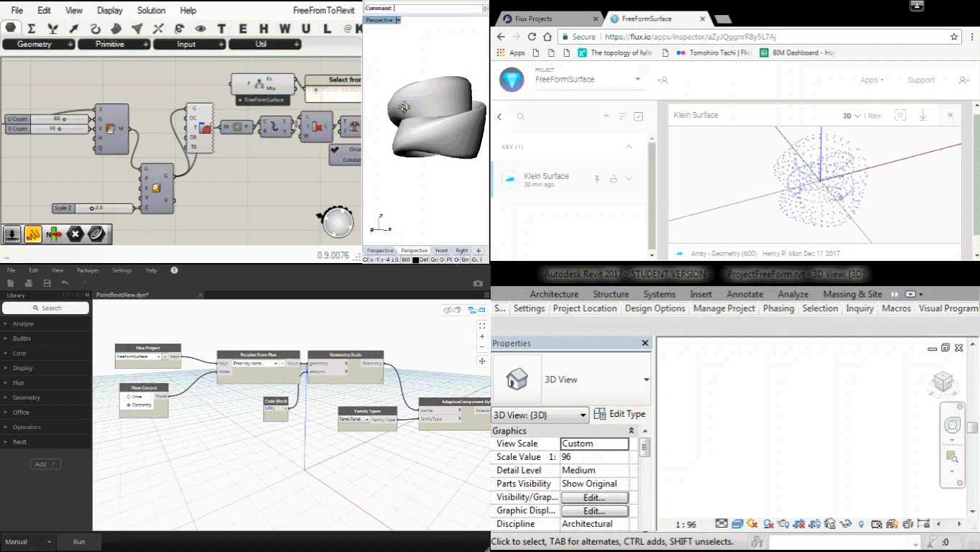Click Dynamo's new file icon

11,283
